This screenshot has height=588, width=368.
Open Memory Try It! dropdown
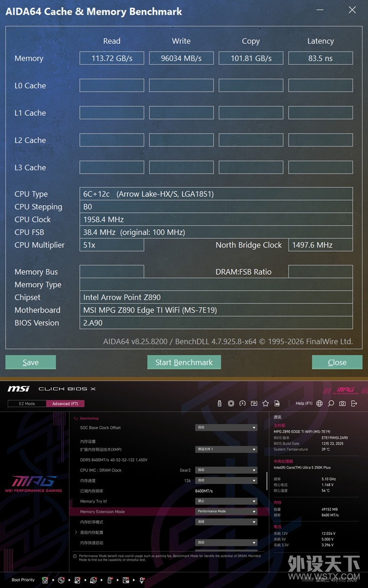pyautogui.click(x=227, y=501)
